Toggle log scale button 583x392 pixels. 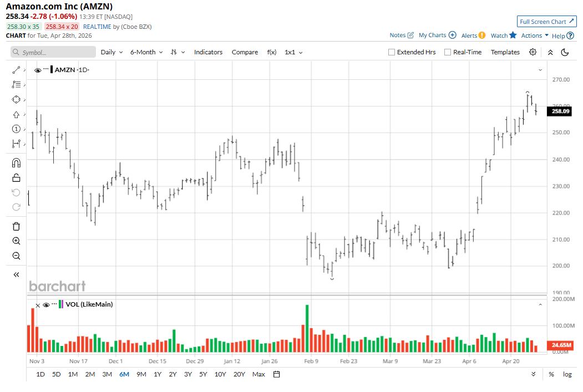(567, 374)
